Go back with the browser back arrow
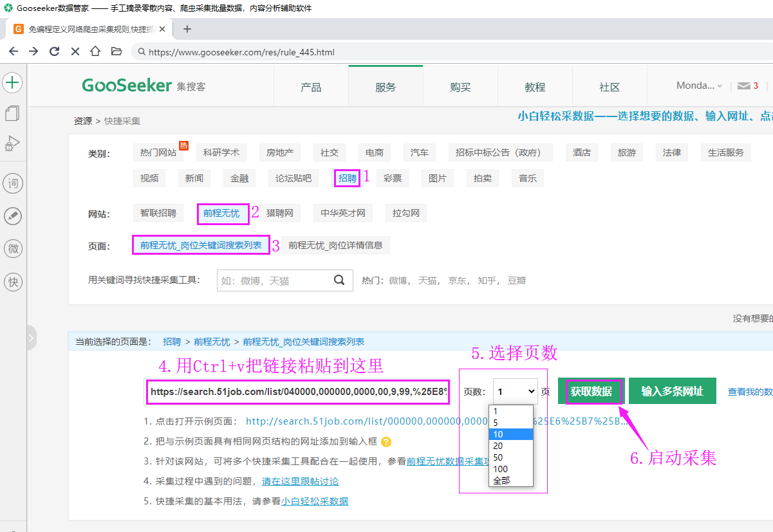773x532 pixels. tap(14, 51)
